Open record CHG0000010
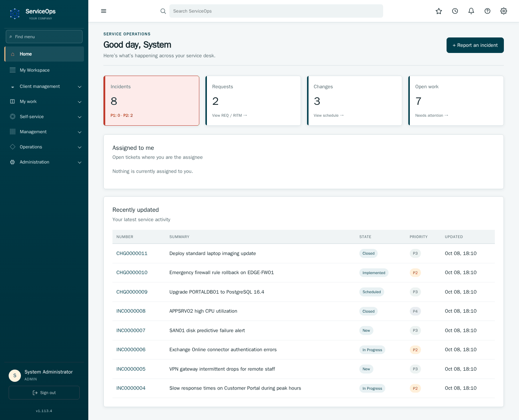 tap(132, 273)
